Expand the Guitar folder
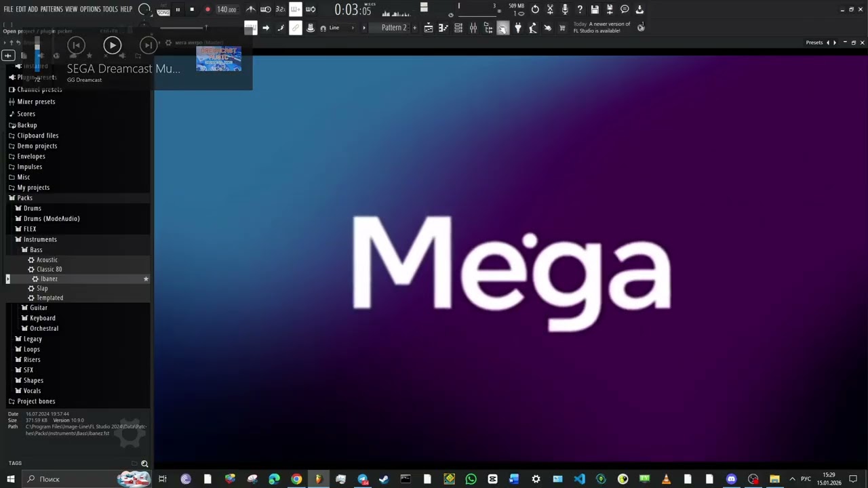 (x=38, y=308)
